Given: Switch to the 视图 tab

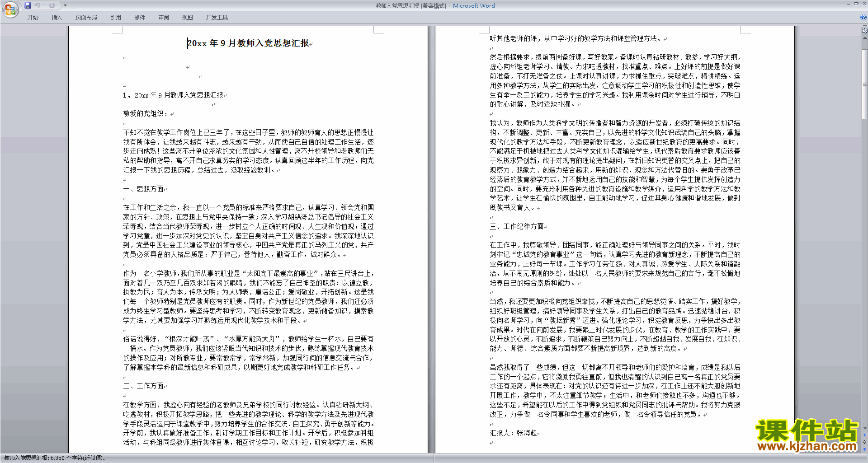Looking at the screenshot, I should [x=188, y=18].
